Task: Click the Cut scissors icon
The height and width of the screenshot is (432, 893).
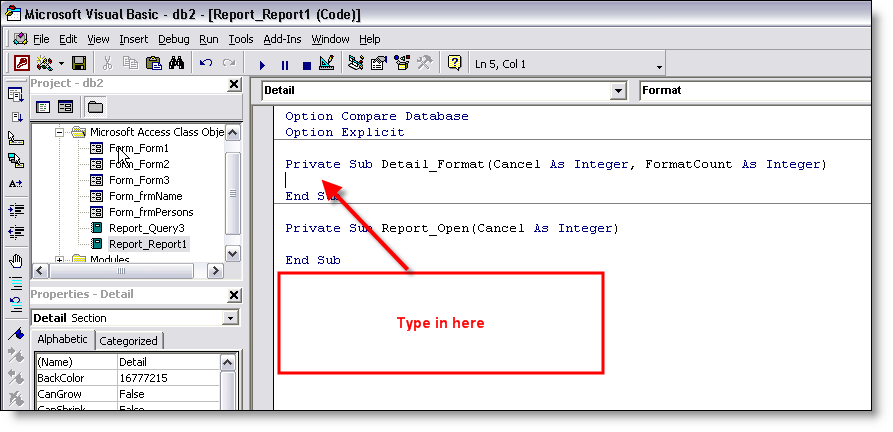Action: coord(107,63)
